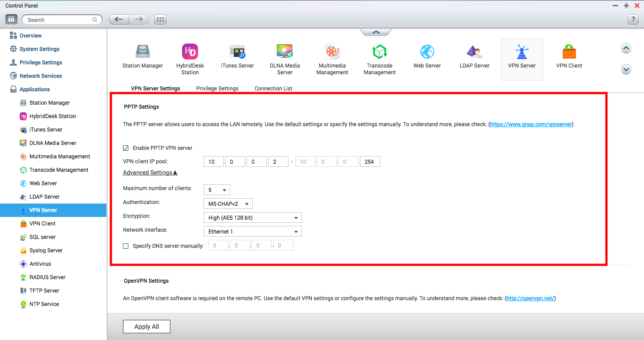Viewport: 644px width, 340px height.
Task: Toggle the sidebar panel view button
Action: point(12,20)
